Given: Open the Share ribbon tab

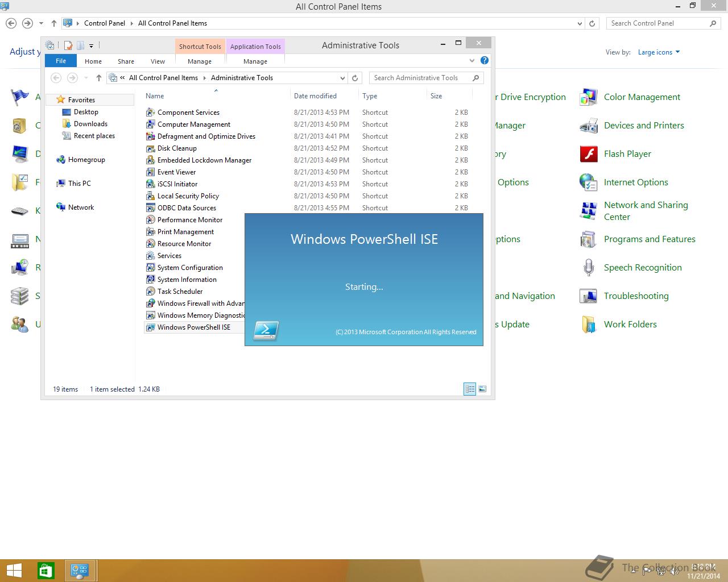Looking at the screenshot, I should point(126,61).
